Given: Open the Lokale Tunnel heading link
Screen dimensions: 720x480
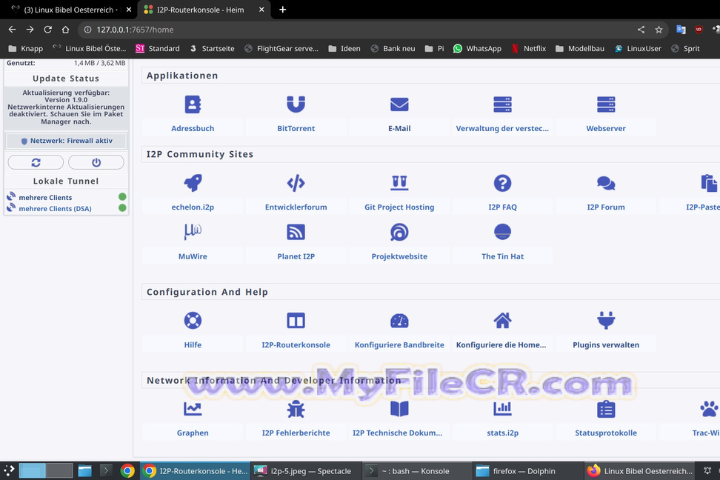Looking at the screenshot, I should coord(66,181).
